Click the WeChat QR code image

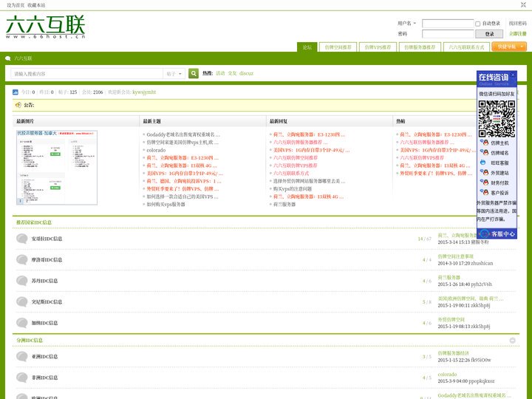click(497, 118)
